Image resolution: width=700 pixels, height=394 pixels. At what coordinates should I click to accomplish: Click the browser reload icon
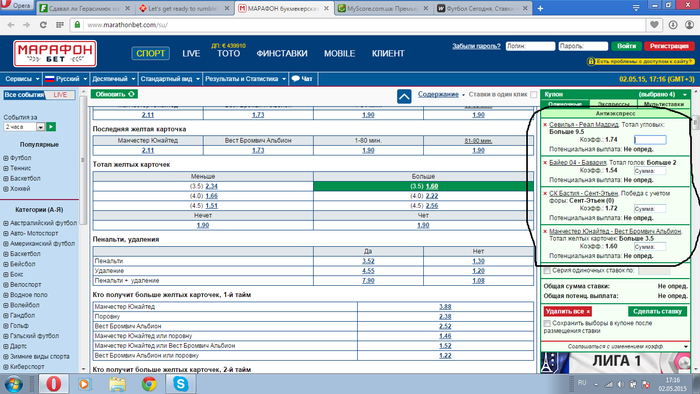pyautogui.click(x=43, y=25)
